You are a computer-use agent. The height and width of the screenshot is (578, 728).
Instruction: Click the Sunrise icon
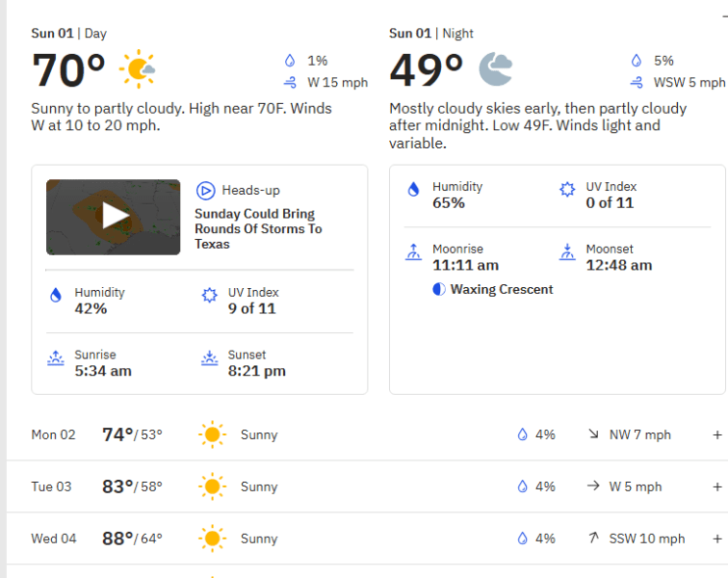click(56, 358)
